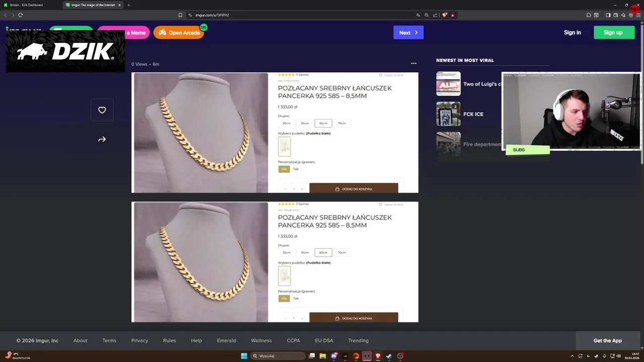
Task: Open the Brave Wallet icon
Action: (x=615, y=15)
